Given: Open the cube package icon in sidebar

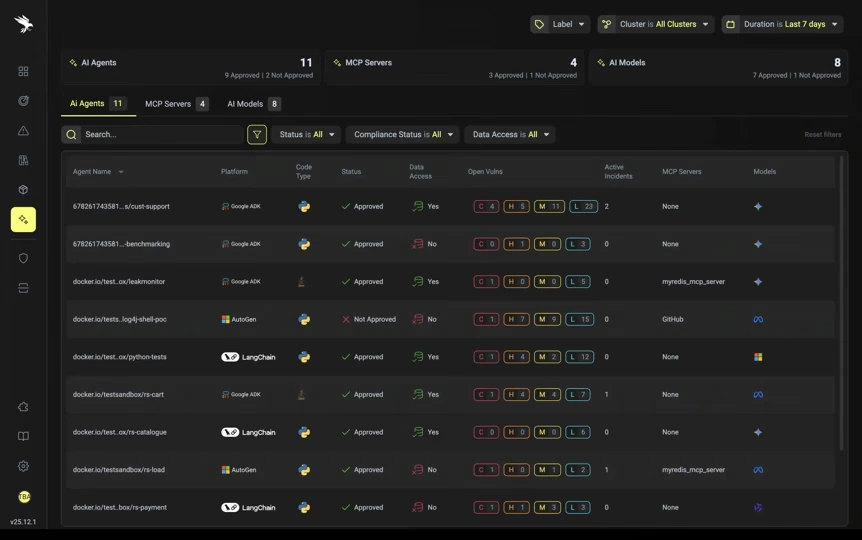Looking at the screenshot, I should tap(23, 190).
